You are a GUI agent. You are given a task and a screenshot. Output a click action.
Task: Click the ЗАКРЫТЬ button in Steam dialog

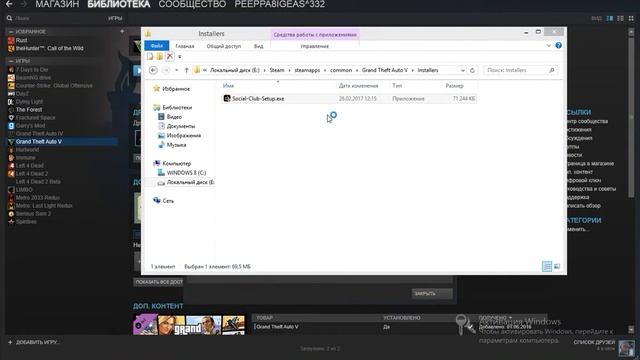432,293
